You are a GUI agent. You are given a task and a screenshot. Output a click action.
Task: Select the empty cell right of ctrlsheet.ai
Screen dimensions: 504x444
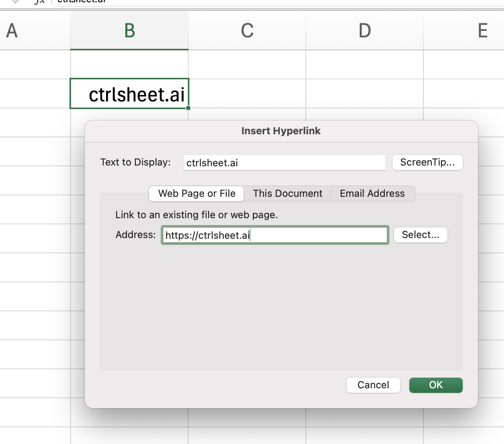click(x=247, y=94)
